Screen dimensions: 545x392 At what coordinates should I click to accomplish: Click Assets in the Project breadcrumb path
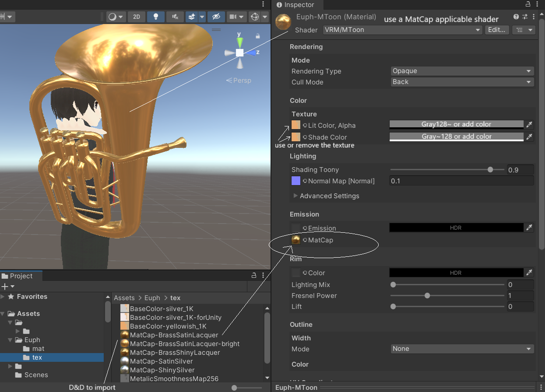[x=124, y=297]
